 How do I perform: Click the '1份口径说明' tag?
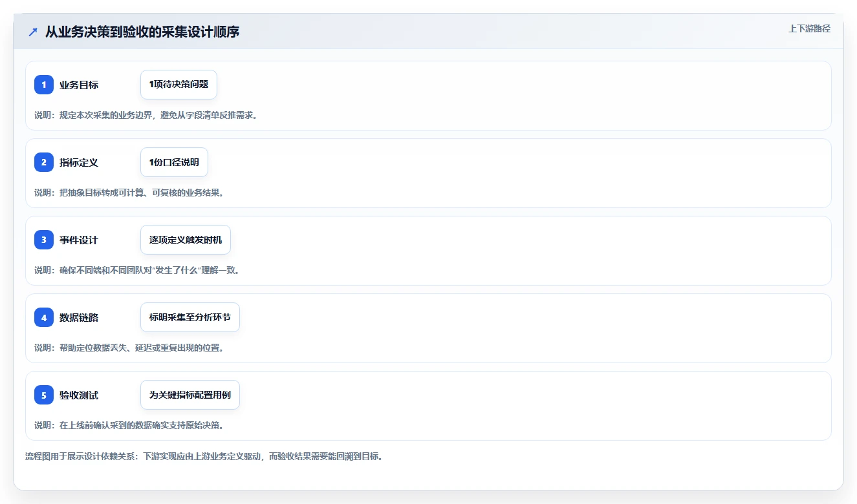[174, 162]
